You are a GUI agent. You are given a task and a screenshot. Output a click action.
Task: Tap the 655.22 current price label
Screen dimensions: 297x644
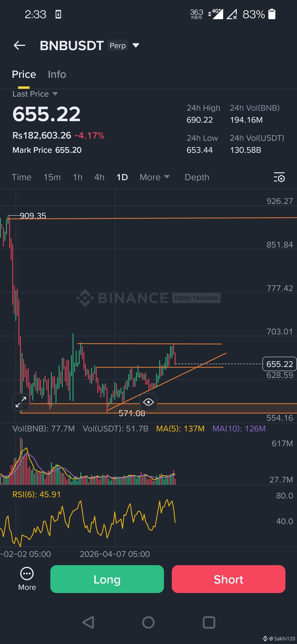[279, 364]
